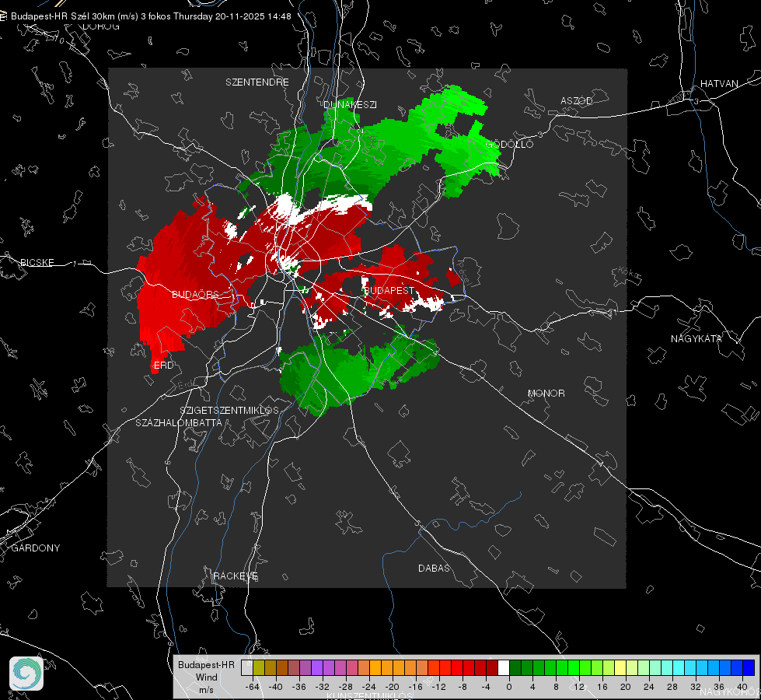Click the ÉRD map label

coord(163,366)
